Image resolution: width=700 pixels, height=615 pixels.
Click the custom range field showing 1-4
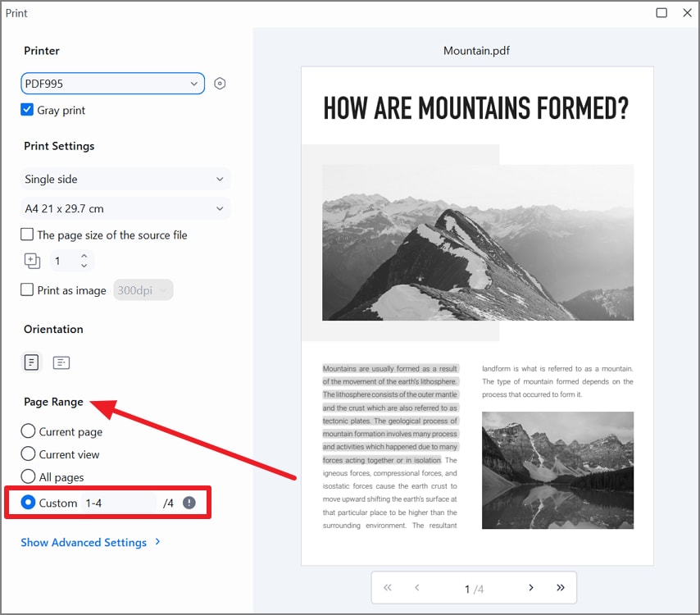coord(118,503)
